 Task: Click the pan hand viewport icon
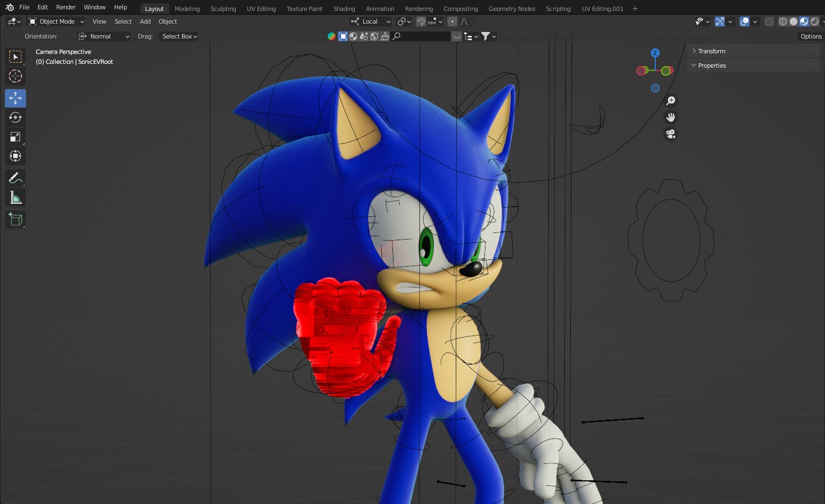(671, 117)
